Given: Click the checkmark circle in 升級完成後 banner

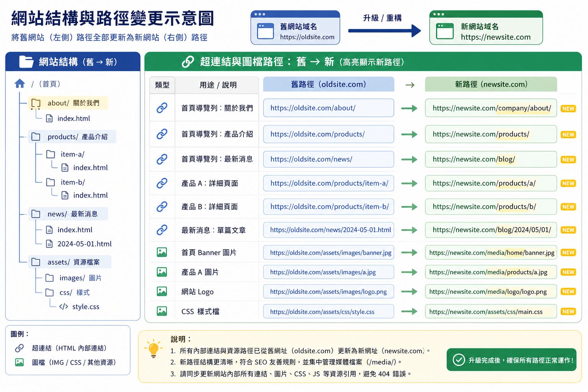Looking at the screenshot, I should (x=459, y=360).
